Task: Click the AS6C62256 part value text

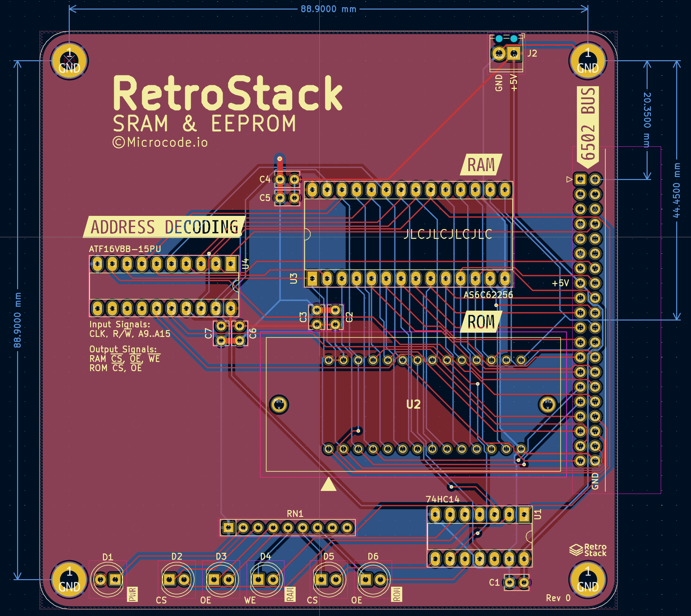Action: pyautogui.click(x=488, y=295)
